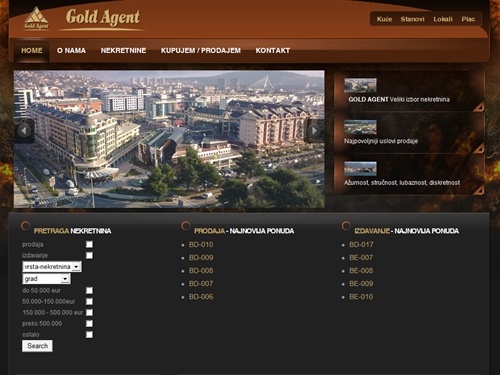The image size is (500, 375).
Task: Open listing BD-009
Action: (x=201, y=258)
